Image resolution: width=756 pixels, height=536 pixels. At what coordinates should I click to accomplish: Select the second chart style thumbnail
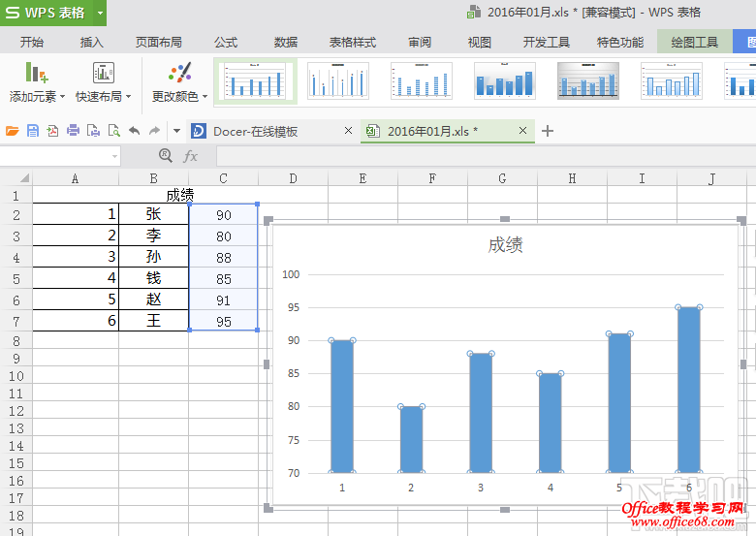(338, 80)
